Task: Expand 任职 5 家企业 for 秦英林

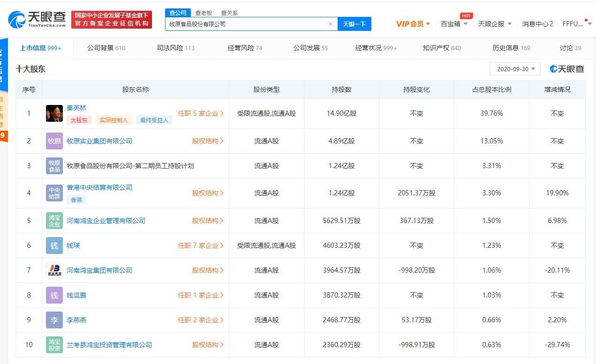Action: tap(201, 113)
